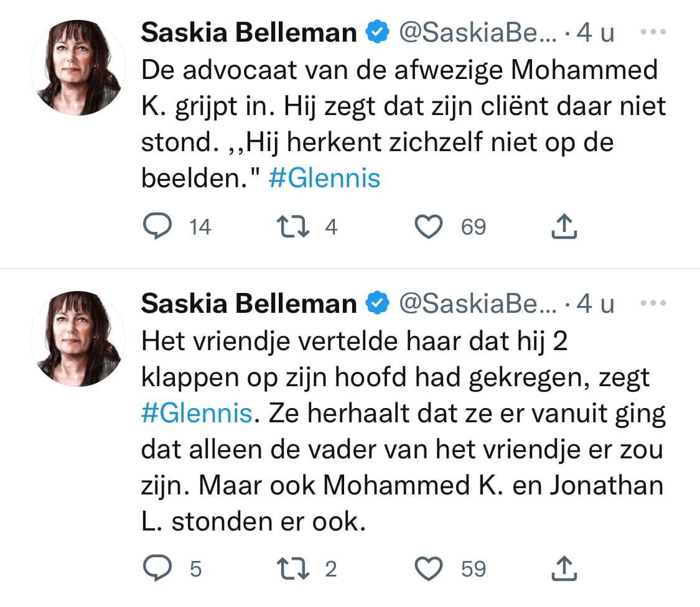This screenshot has width=700, height=607.
Task: Like the tweet with 59 likes
Action: coord(429,568)
